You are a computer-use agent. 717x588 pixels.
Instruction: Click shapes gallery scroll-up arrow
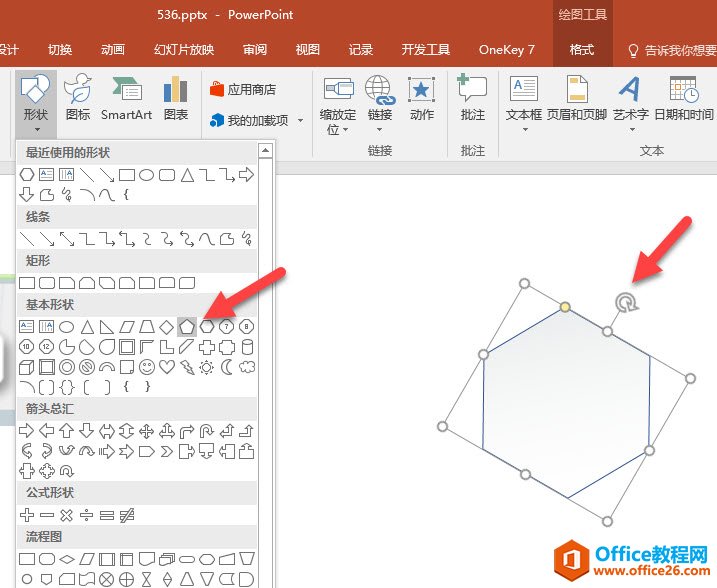pos(266,150)
